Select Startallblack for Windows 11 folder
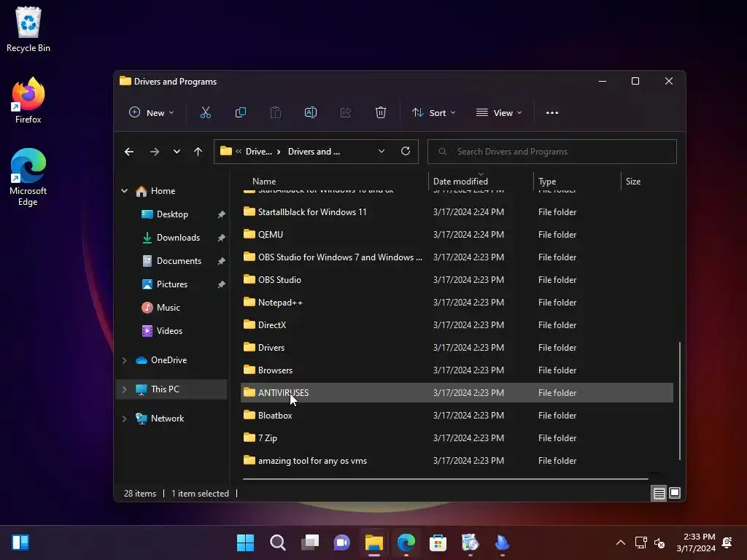The image size is (747, 560). click(x=457, y=212)
